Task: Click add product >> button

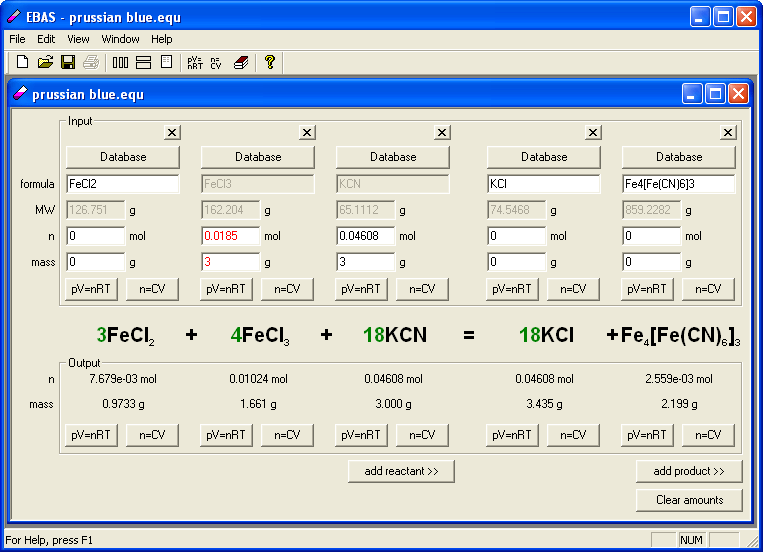Action: (689, 471)
